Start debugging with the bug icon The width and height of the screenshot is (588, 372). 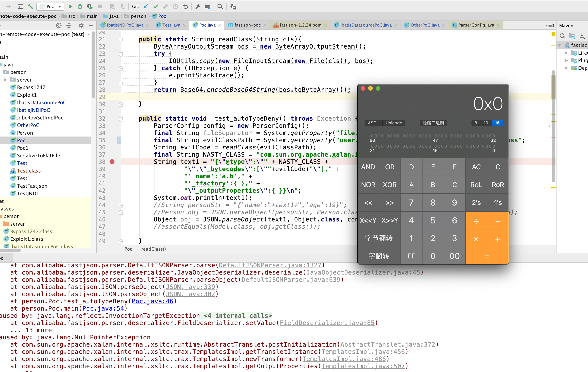[x=80, y=7]
